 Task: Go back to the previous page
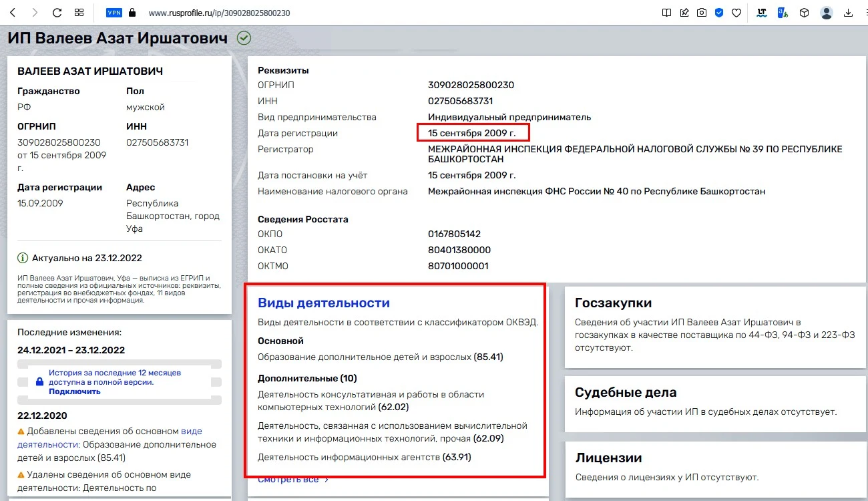pyautogui.click(x=13, y=13)
